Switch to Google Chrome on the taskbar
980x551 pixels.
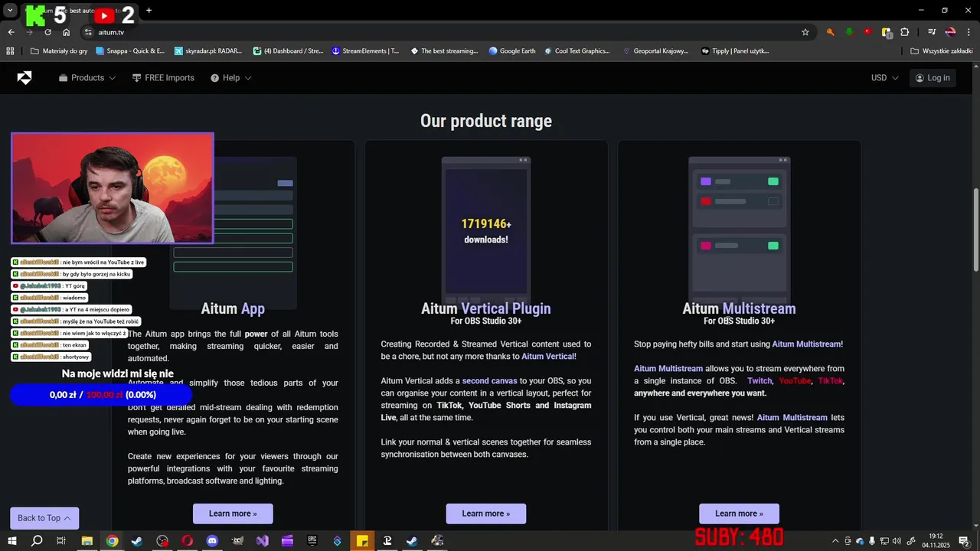112,540
